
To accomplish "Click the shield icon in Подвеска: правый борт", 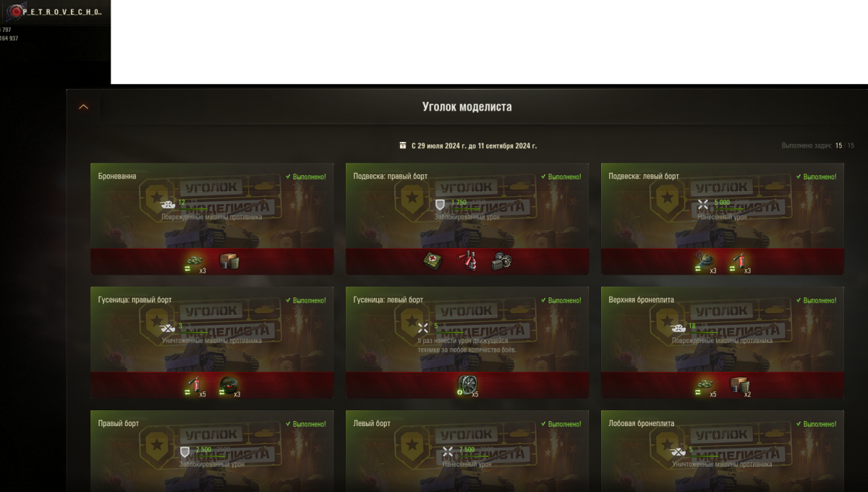I will click(440, 204).
